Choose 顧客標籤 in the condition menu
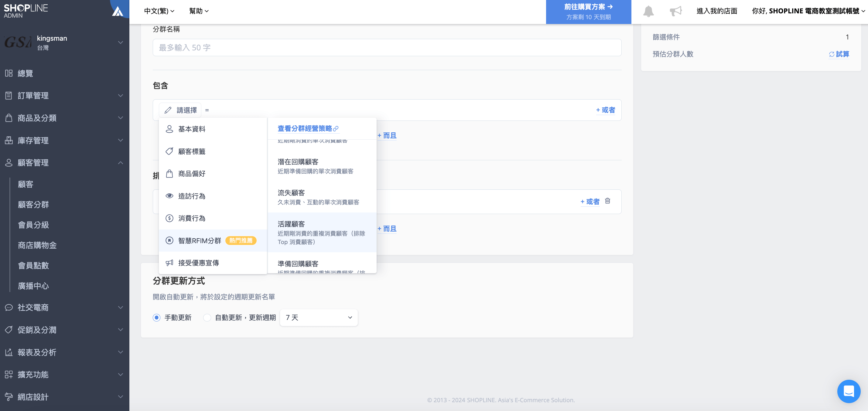 pyautogui.click(x=213, y=151)
